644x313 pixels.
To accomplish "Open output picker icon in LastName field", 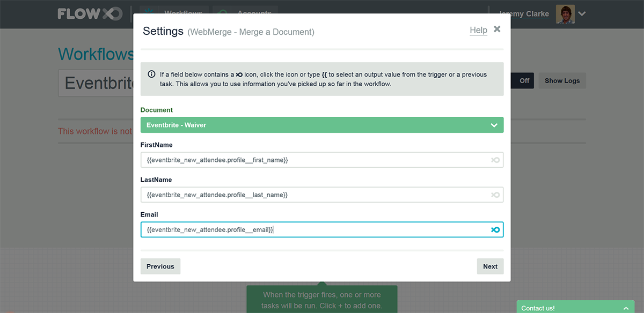I will (x=495, y=195).
